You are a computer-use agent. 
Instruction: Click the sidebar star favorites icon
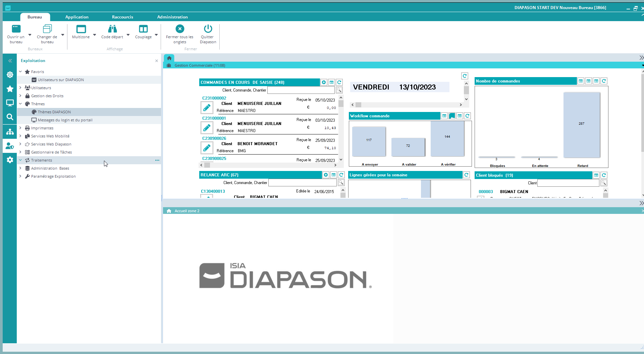(x=10, y=89)
